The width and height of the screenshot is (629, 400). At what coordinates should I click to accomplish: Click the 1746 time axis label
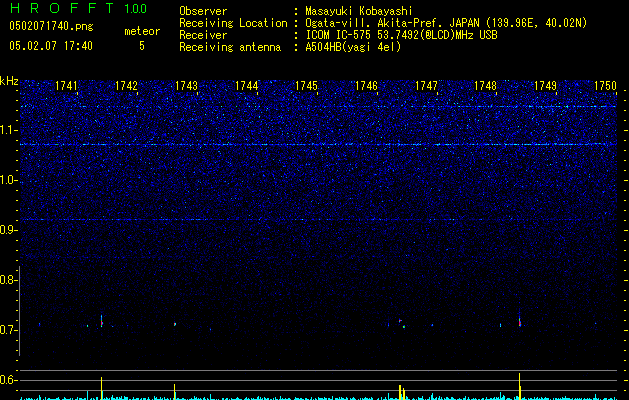pyautogui.click(x=367, y=86)
